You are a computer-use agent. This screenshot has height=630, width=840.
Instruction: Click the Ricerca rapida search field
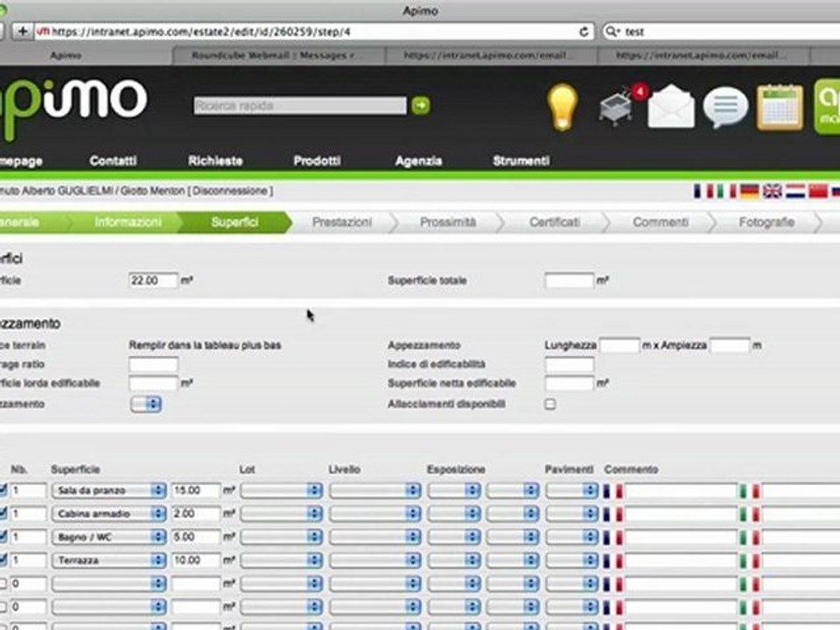pos(300,106)
